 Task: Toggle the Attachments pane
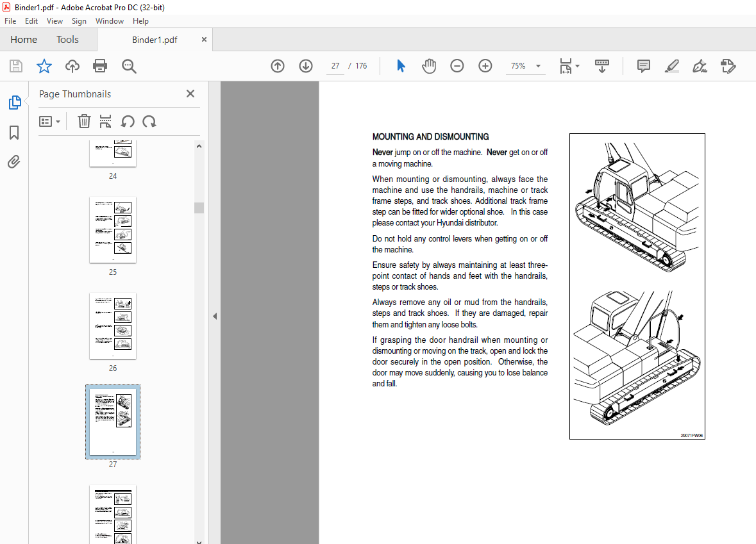pos(14,161)
